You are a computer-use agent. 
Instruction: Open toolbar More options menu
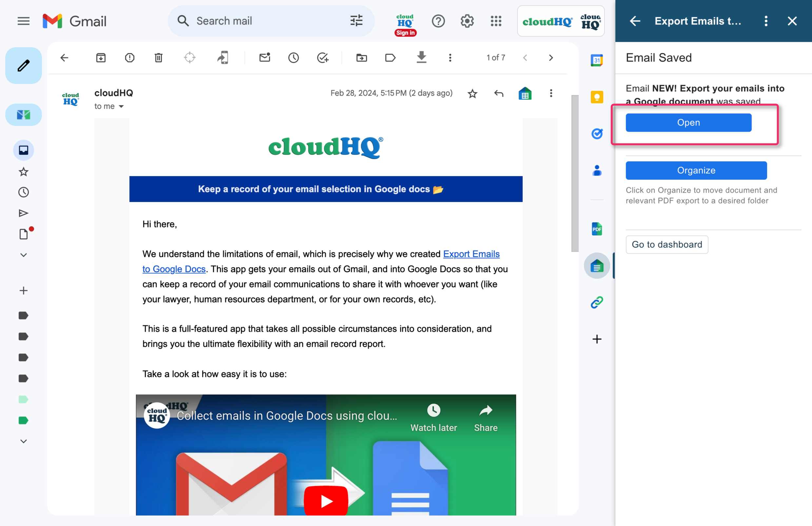[450, 58]
